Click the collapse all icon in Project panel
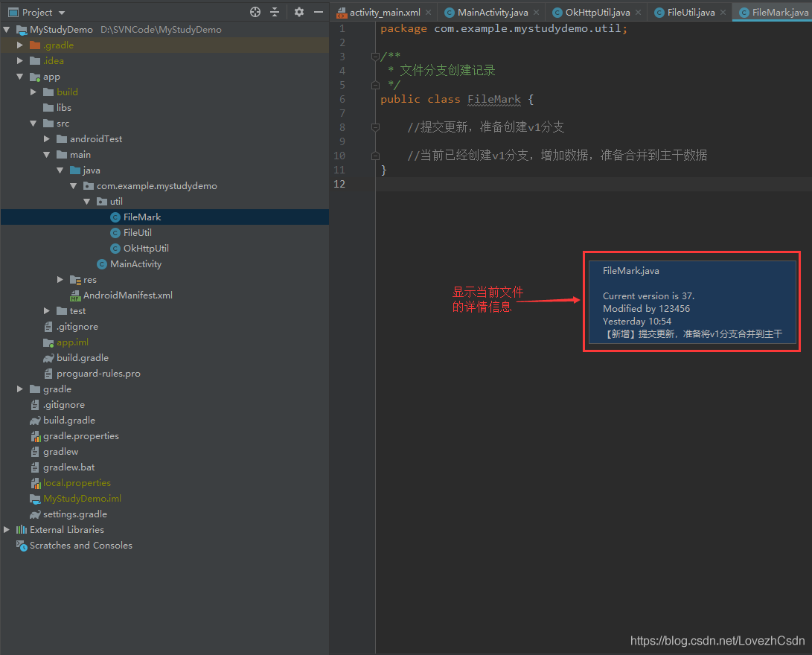The height and width of the screenshot is (655, 812). [x=275, y=12]
